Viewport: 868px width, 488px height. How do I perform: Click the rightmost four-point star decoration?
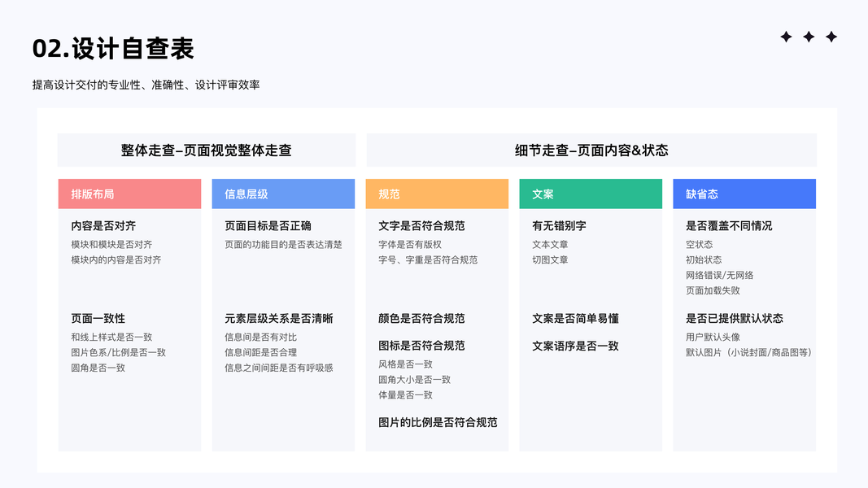click(831, 37)
